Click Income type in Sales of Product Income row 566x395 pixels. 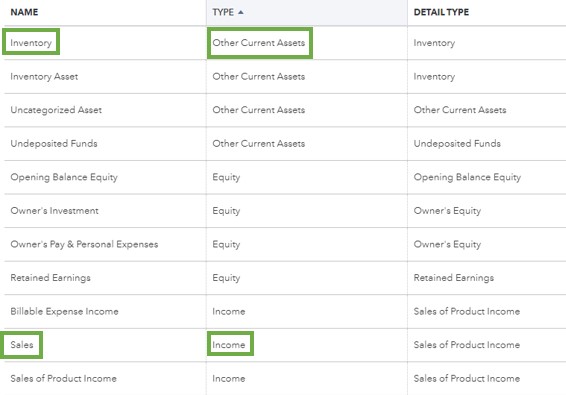point(228,378)
